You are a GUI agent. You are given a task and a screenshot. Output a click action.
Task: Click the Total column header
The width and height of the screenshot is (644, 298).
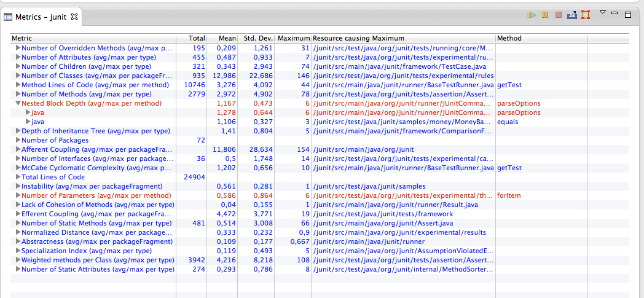coord(196,38)
